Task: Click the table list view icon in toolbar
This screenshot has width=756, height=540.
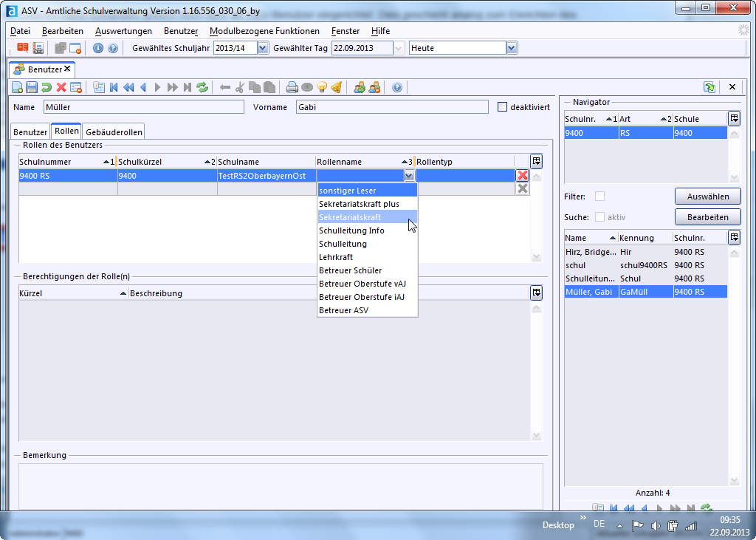Action: click(x=99, y=87)
